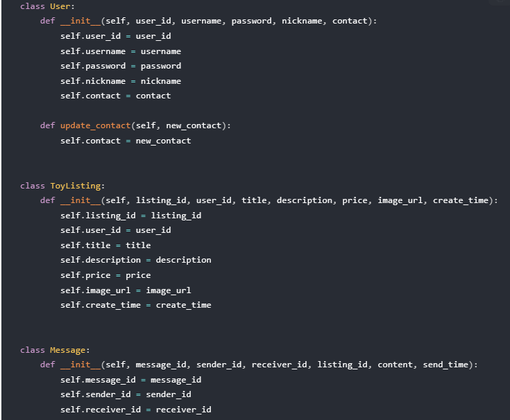Click the self.receiver_id assignment line
This screenshot has width=510, height=420.
tap(135, 410)
